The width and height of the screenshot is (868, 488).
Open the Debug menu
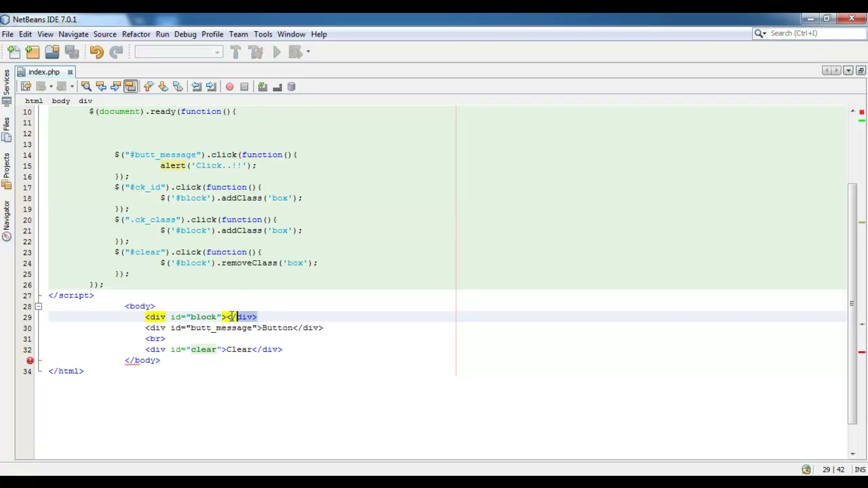pyautogui.click(x=185, y=34)
